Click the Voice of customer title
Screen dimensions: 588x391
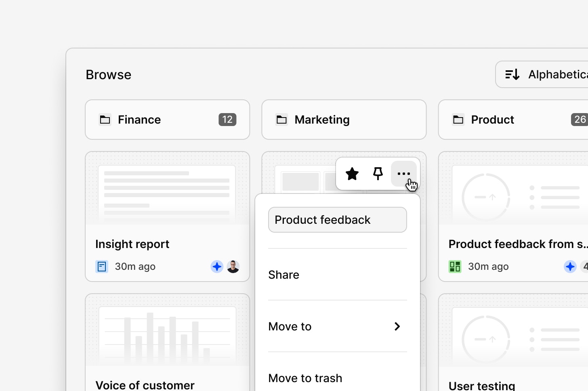pos(145,385)
